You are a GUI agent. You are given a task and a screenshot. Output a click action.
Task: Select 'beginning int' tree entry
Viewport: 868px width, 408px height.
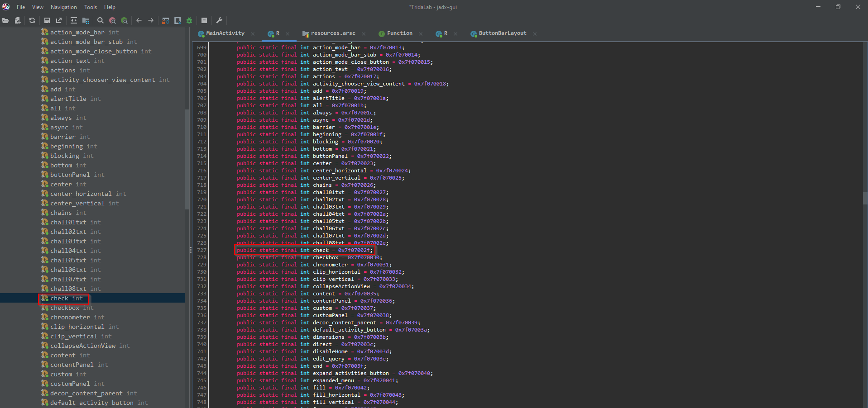74,146
